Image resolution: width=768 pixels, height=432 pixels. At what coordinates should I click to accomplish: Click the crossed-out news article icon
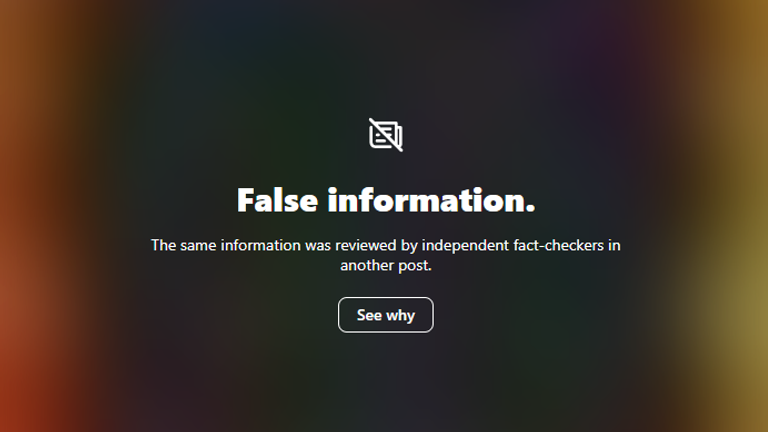(x=386, y=135)
